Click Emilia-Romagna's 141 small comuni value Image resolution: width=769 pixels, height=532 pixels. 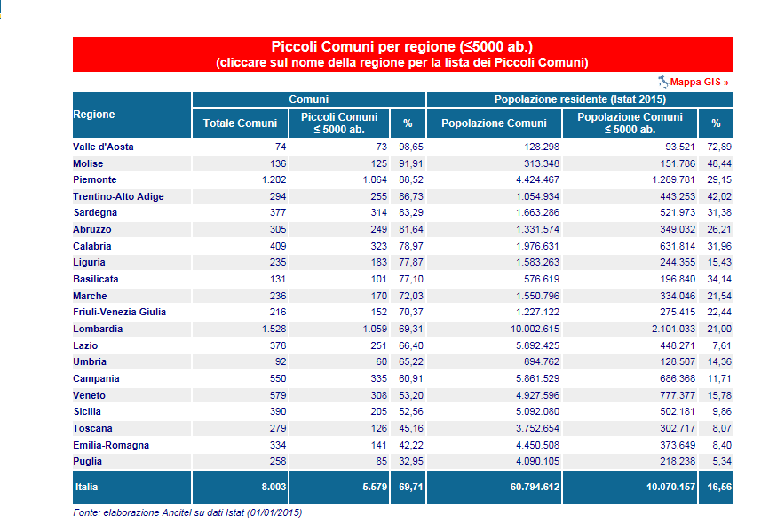(379, 445)
